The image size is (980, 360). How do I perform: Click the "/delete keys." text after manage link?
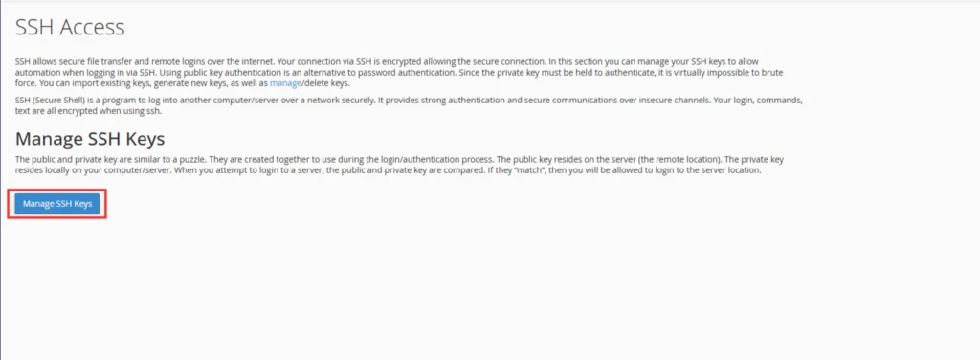[x=326, y=83]
